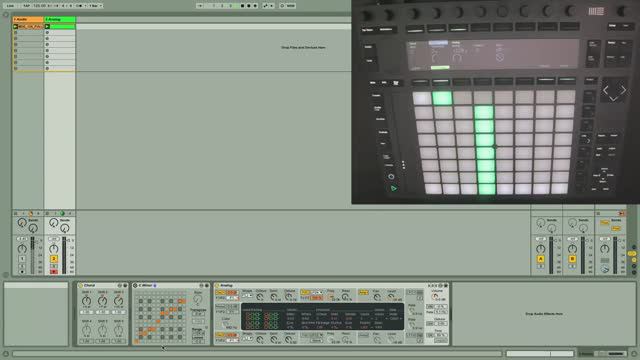Image resolution: width=640 pixels, height=360 pixels.
Task: Click the Chord device Shift 1 knob
Action: [87, 301]
